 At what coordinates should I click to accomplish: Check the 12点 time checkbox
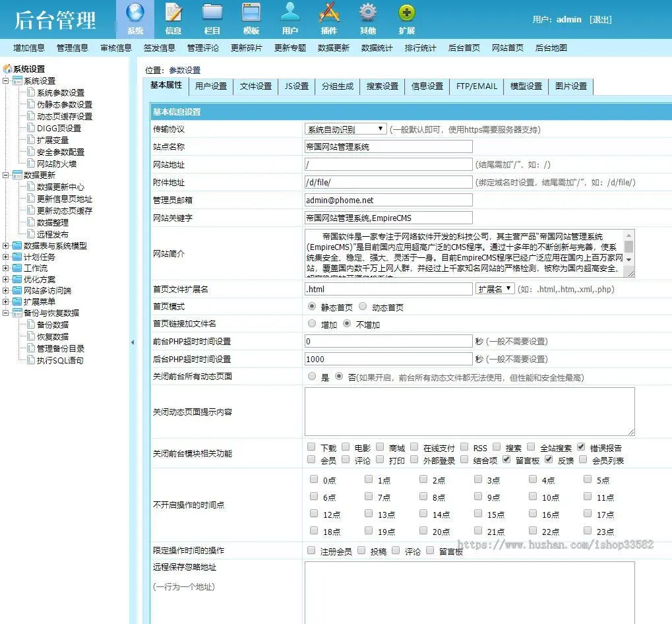[x=314, y=513]
